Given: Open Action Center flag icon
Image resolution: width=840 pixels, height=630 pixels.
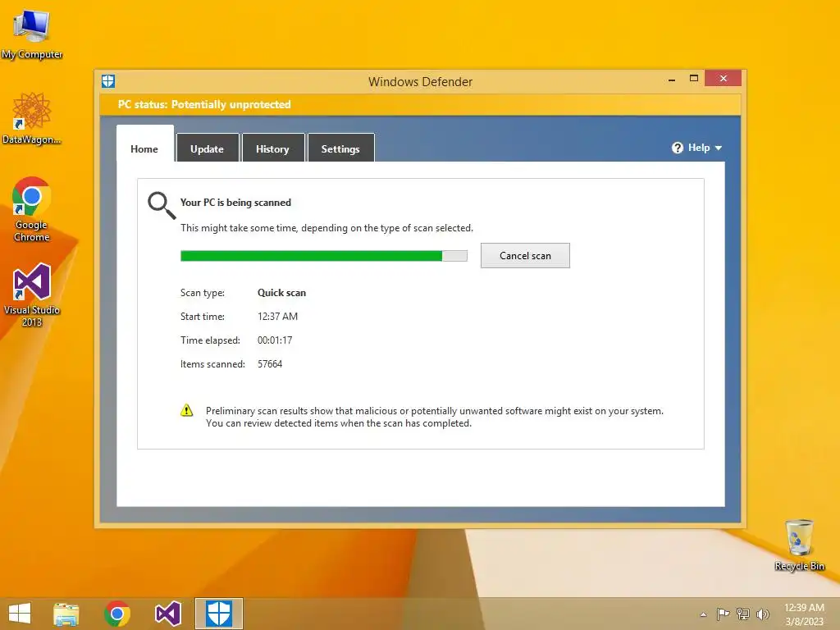Looking at the screenshot, I should pyautogui.click(x=723, y=614).
